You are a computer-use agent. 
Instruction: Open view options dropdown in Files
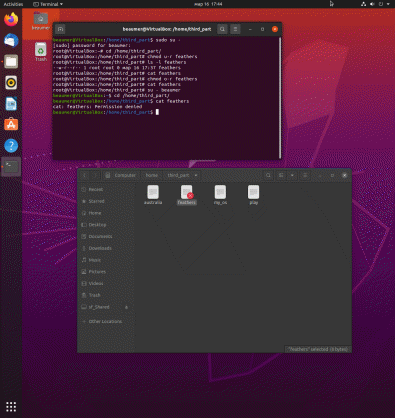pos(292,175)
